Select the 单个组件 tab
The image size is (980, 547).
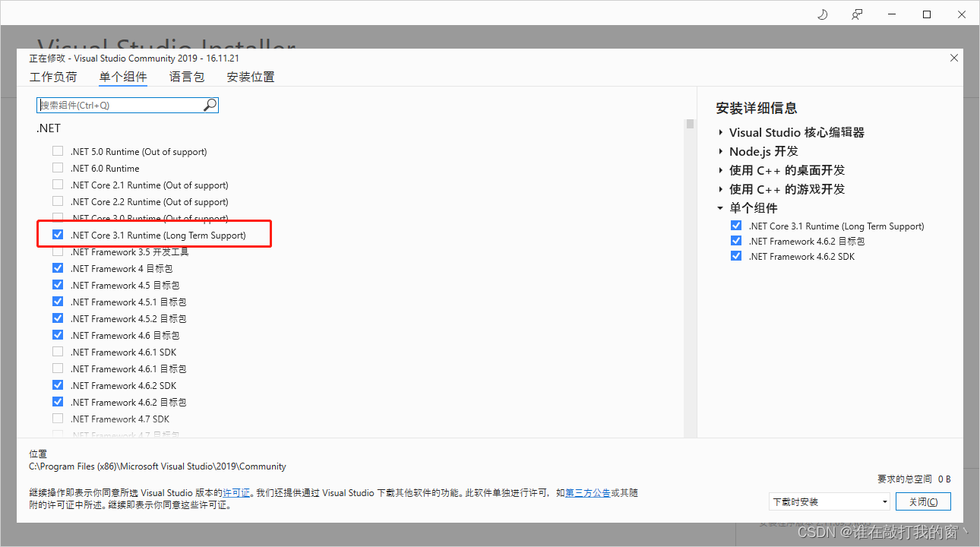pos(123,77)
